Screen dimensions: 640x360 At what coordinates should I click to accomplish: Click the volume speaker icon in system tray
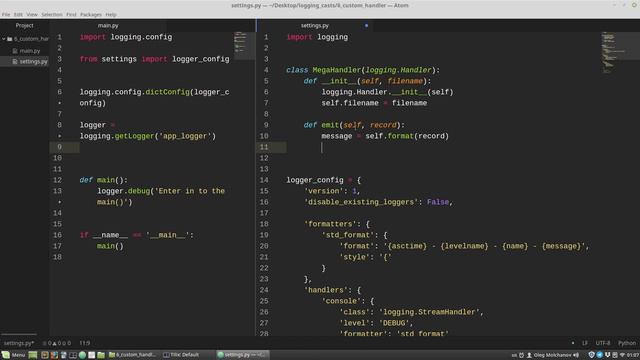click(576, 355)
